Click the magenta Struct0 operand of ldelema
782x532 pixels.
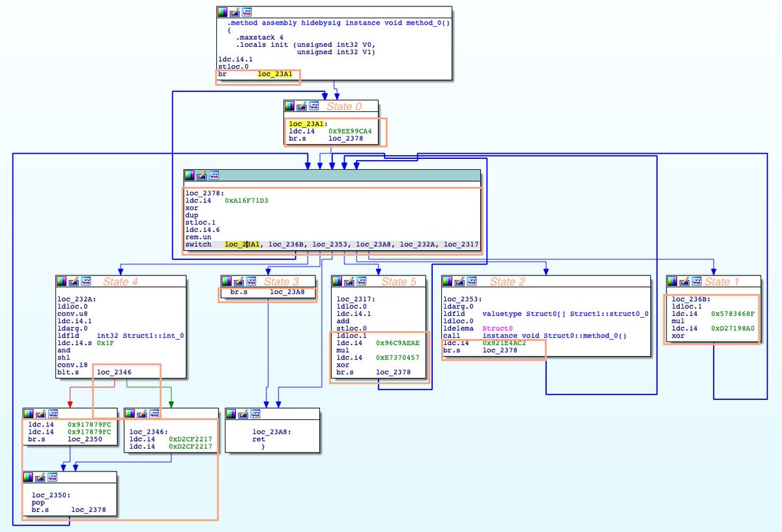tap(498, 328)
